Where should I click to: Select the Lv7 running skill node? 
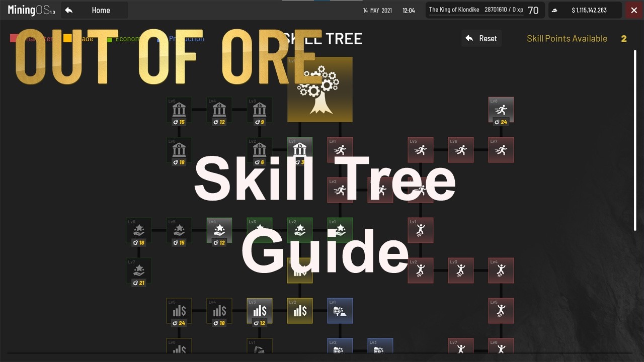pos(501,150)
